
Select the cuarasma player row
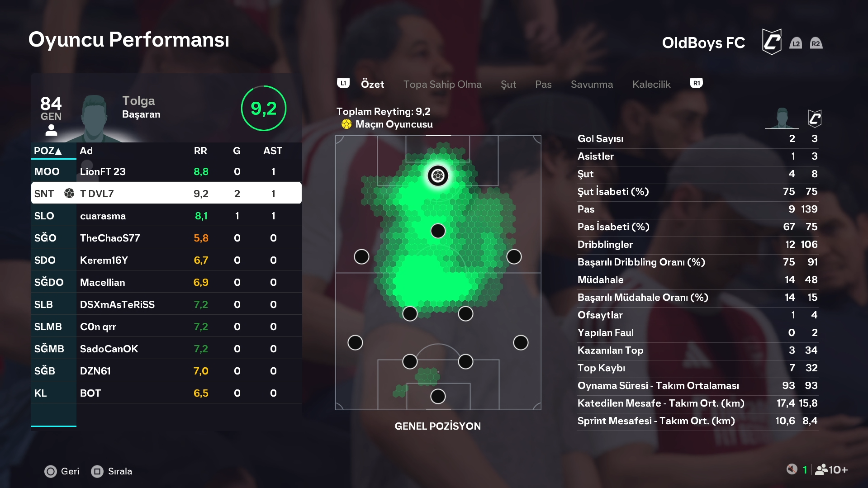(166, 216)
